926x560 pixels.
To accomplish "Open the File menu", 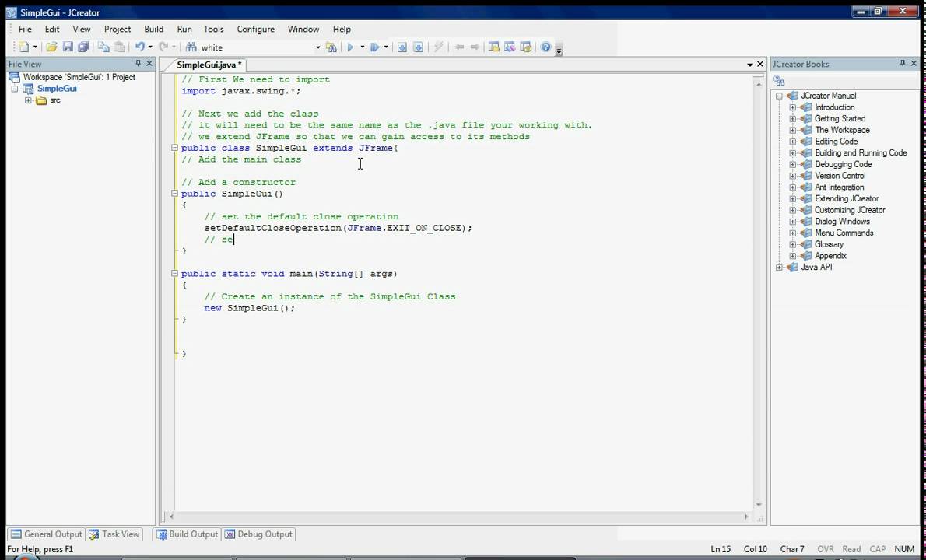I will pyautogui.click(x=25, y=29).
